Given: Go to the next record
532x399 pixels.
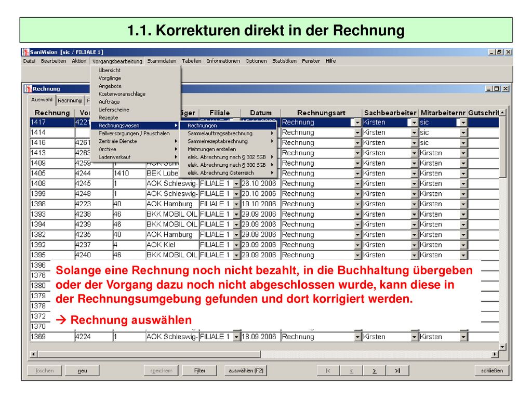Looking at the screenshot, I should (374, 370).
